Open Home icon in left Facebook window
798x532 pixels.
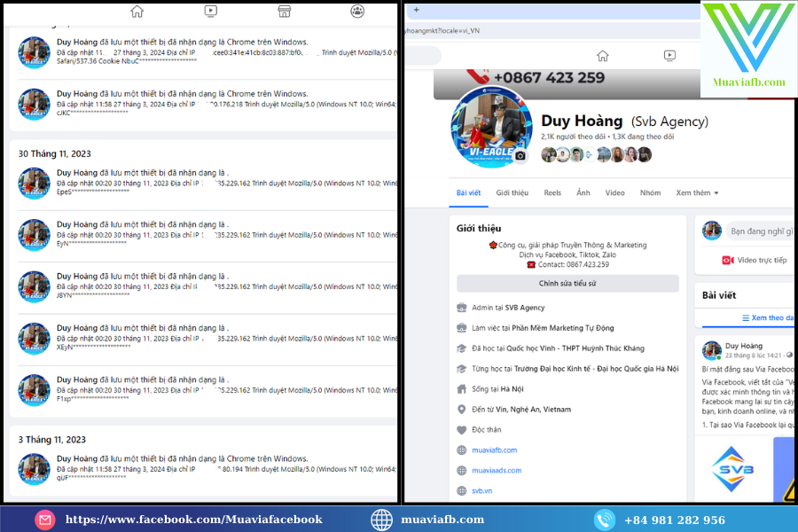click(x=137, y=12)
